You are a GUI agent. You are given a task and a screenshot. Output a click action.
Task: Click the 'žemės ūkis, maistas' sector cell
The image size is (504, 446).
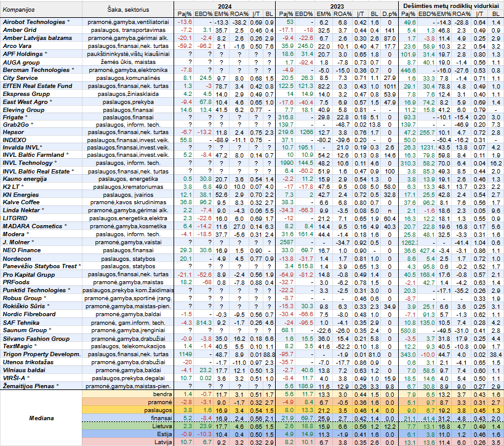[128, 62]
